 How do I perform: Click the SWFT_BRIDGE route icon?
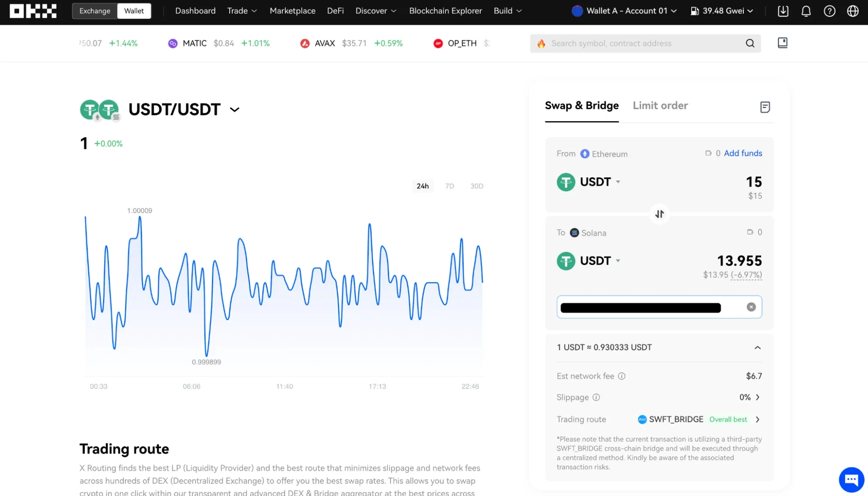[x=642, y=419]
